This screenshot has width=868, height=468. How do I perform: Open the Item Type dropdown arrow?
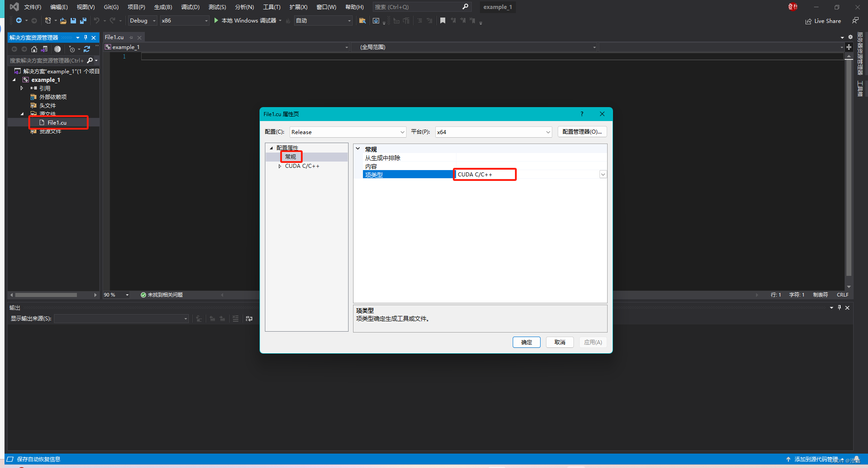pos(603,175)
